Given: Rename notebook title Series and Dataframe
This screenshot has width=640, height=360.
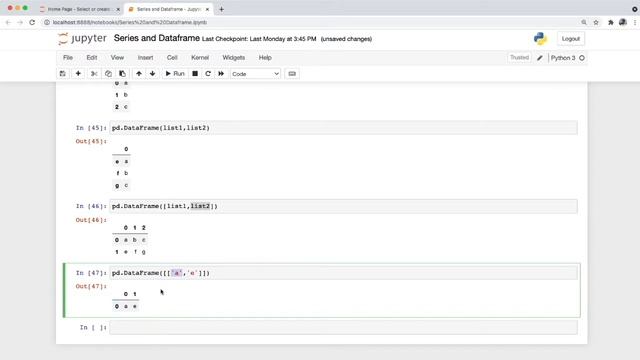Looking at the screenshot, I should pyautogui.click(x=157, y=38).
